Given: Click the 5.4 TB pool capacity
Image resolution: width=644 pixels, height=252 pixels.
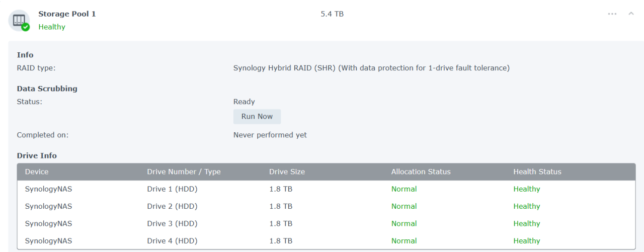Looking at the screenshot, I should 332,14.
